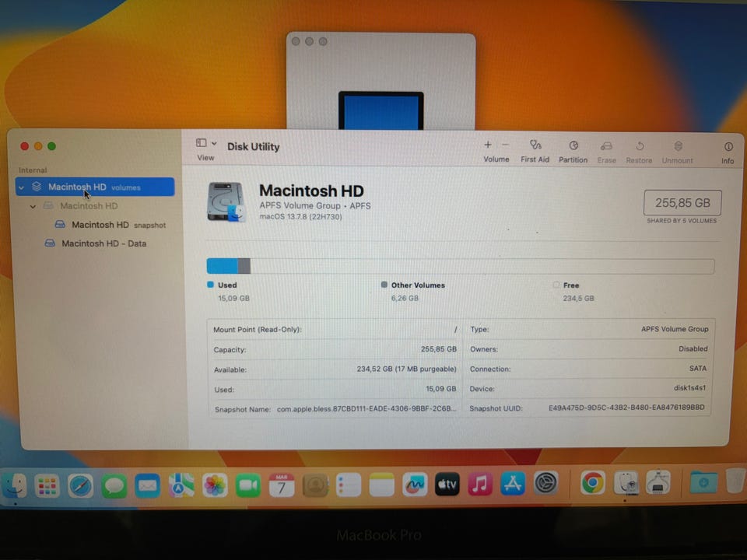Select Macintosh HD snapshot in sidebar
The image size is (747, 560).
[100, 225]
